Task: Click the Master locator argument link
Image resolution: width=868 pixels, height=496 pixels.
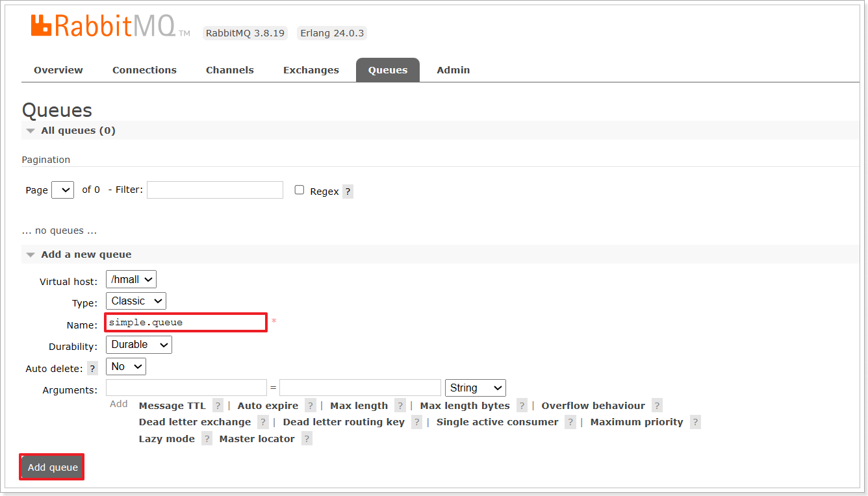Action: coord(257,439)
